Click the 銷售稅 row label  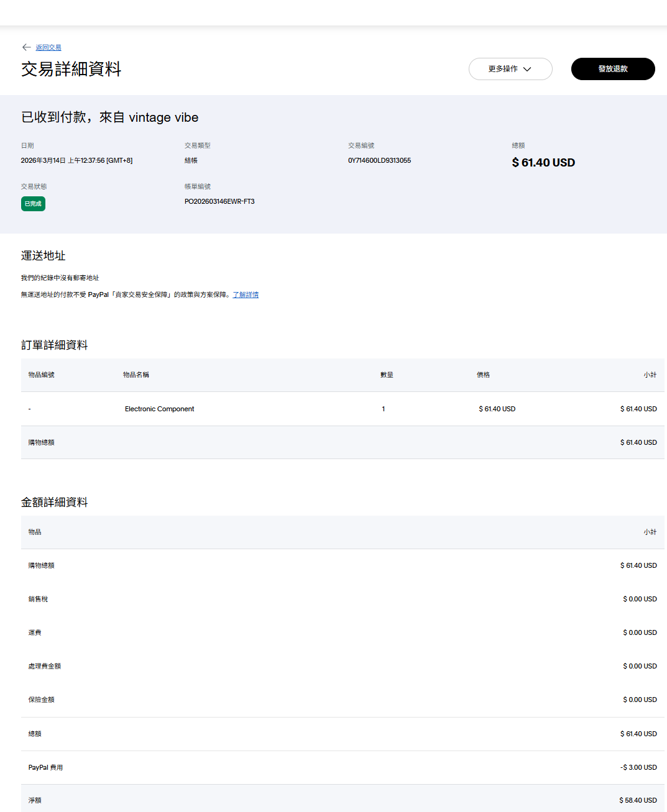click(x=38, y=599)
